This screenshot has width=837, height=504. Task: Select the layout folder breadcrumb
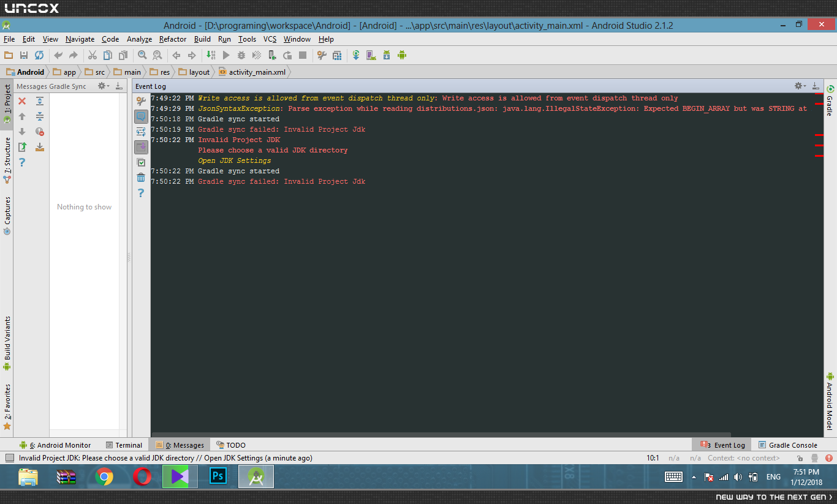click(194, 72)
